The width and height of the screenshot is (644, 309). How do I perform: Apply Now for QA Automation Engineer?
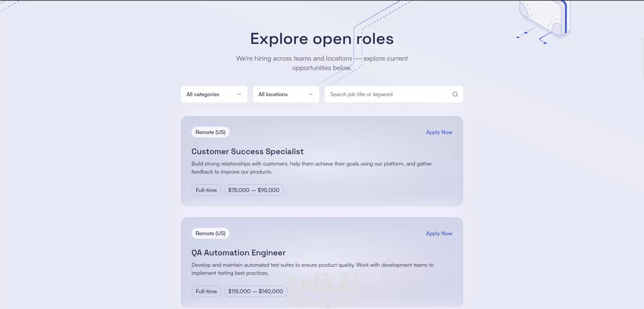coord(439,234)
